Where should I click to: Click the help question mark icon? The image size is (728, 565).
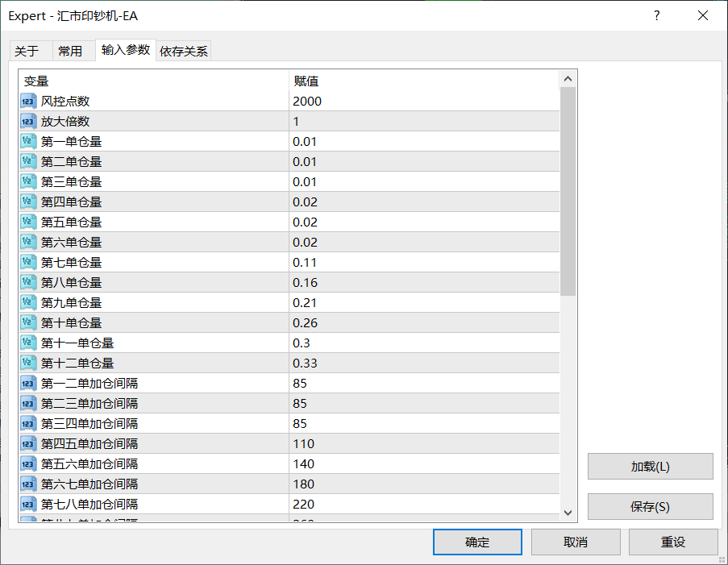[656, 16]
